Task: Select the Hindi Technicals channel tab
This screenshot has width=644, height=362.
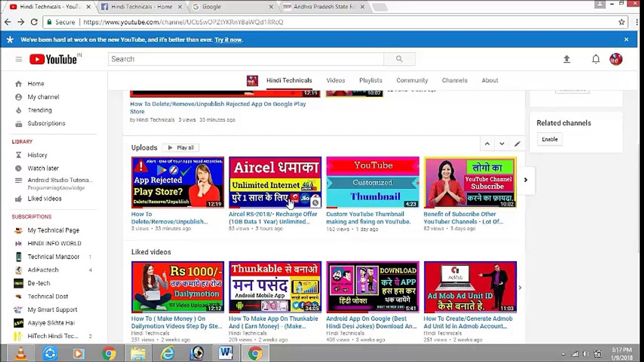Action: pyautogui.click(x=289, y=80)
